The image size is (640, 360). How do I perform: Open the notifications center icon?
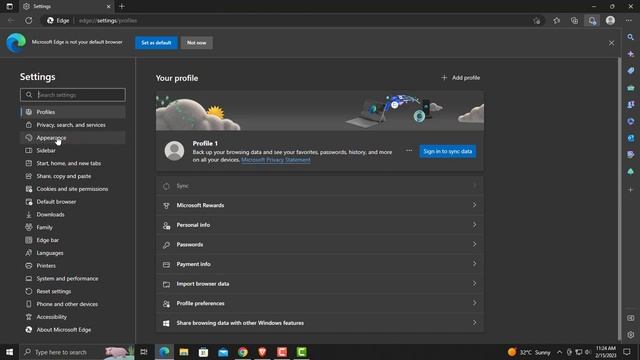[x=627, y=352]
